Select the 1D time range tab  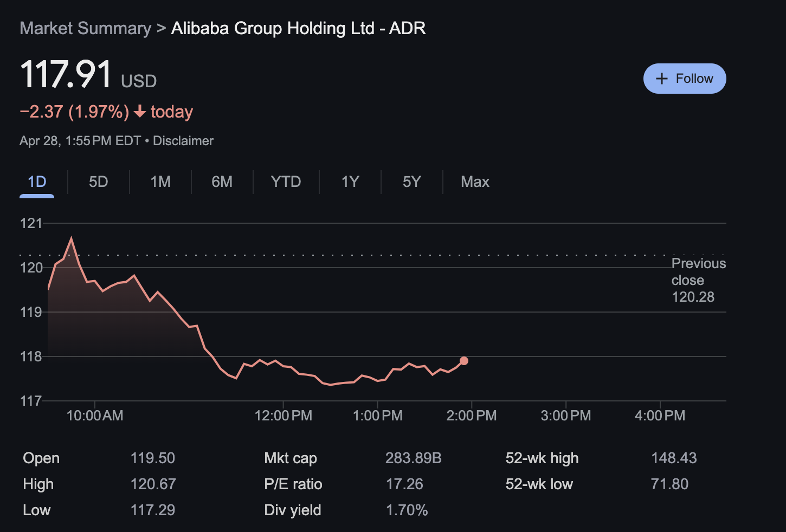pos(37,181)
